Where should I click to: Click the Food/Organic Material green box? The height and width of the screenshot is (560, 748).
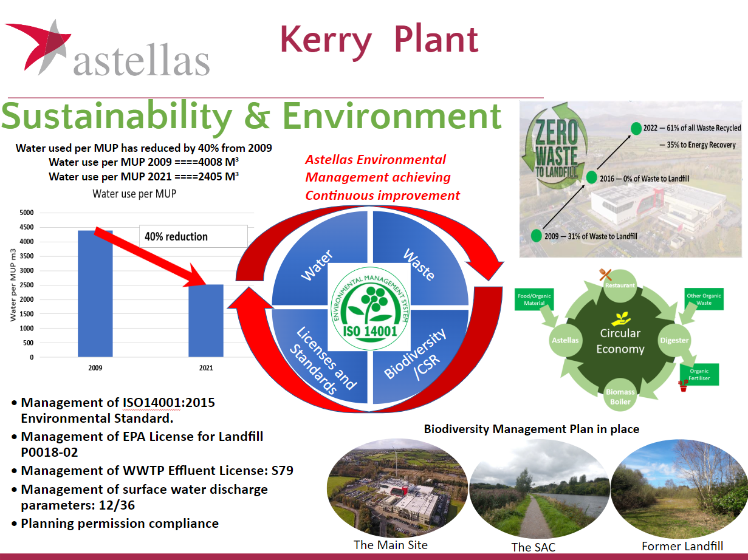[535, 299]
